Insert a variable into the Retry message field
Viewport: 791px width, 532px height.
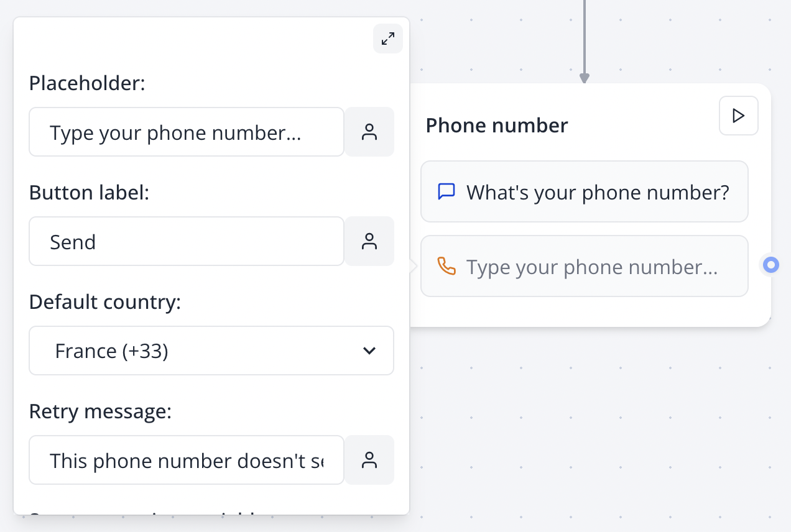coord(369,460)
